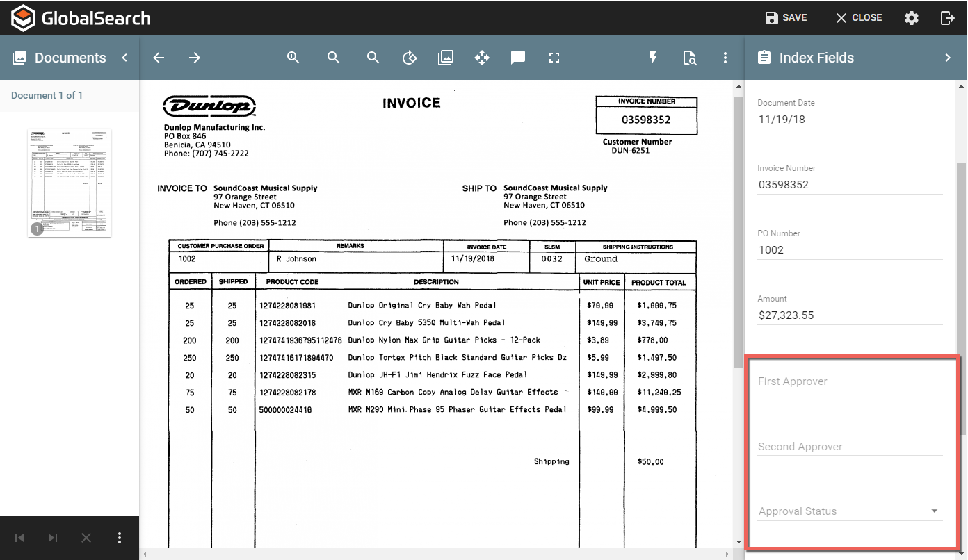Open the settings gear icon

[912, 18]
